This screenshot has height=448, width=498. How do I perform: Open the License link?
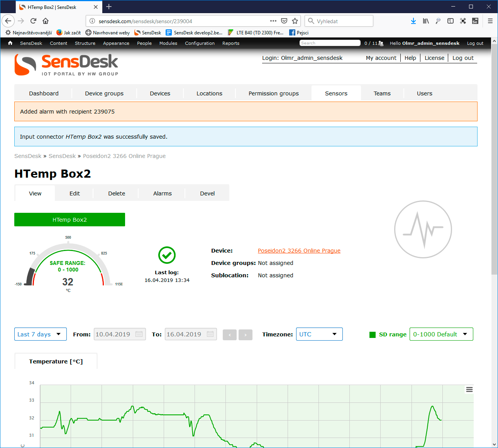pyautogui.click(x=434, y=58)
